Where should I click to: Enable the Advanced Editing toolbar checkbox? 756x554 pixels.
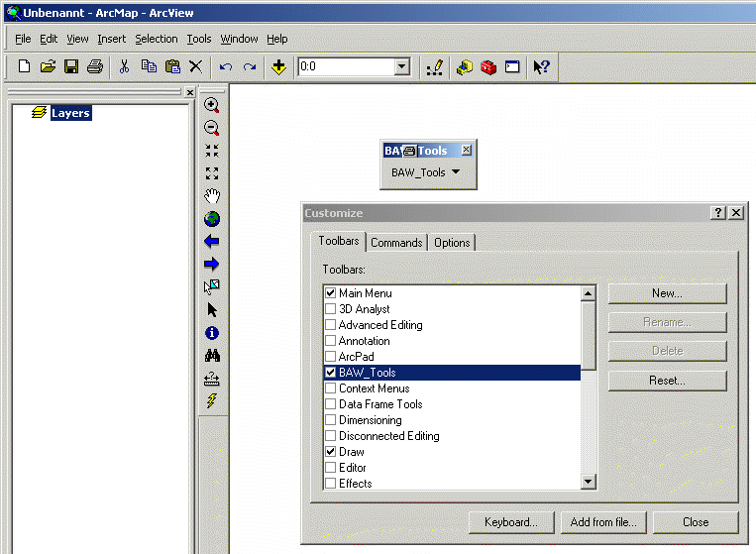point(330,324)
